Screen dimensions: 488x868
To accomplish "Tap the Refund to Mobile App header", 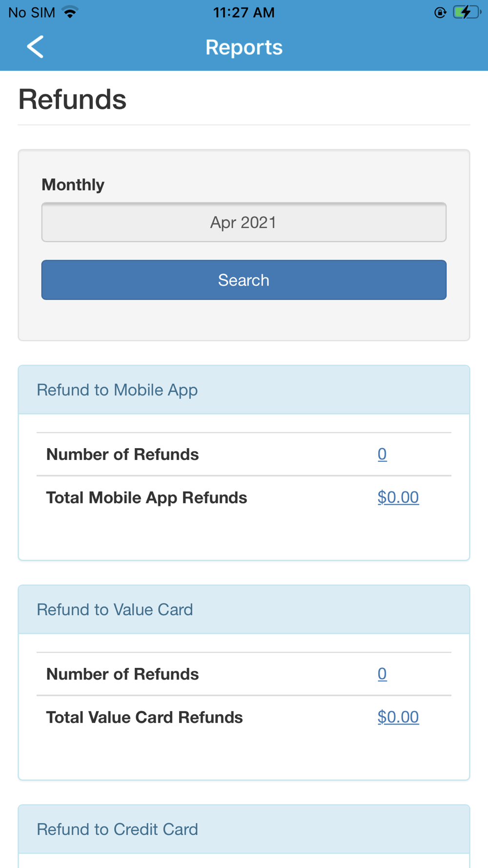I will [x=117, y=390].
